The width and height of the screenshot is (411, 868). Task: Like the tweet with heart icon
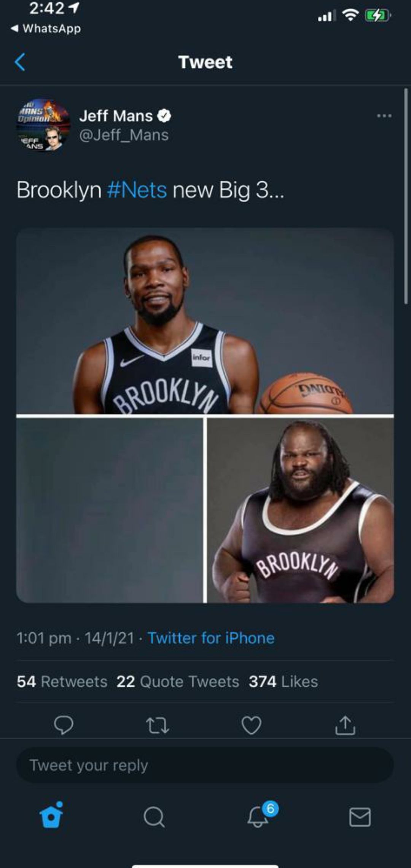click(252, 725)
